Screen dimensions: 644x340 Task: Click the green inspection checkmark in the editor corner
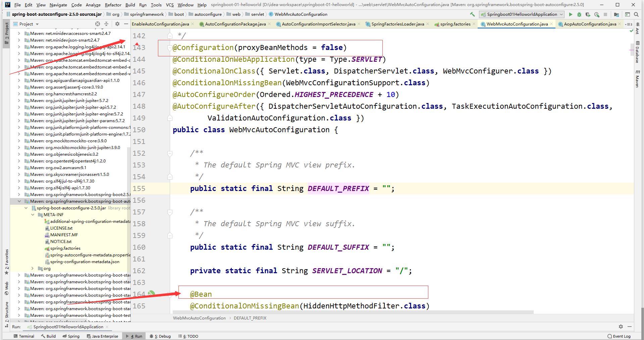tap(632, 31)
